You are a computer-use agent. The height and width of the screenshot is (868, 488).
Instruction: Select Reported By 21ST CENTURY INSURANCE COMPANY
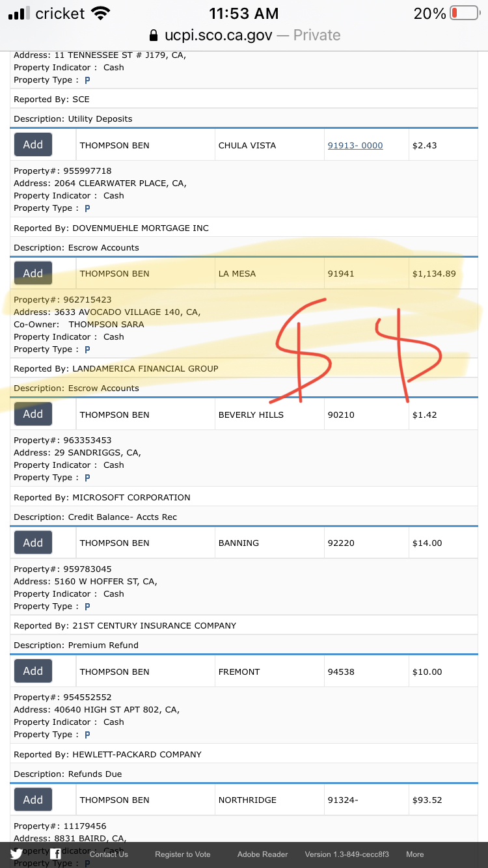125,625
